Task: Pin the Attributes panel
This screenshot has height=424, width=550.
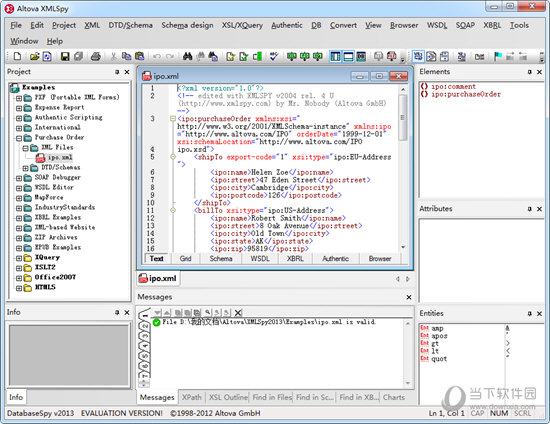Action: (529, 209)
